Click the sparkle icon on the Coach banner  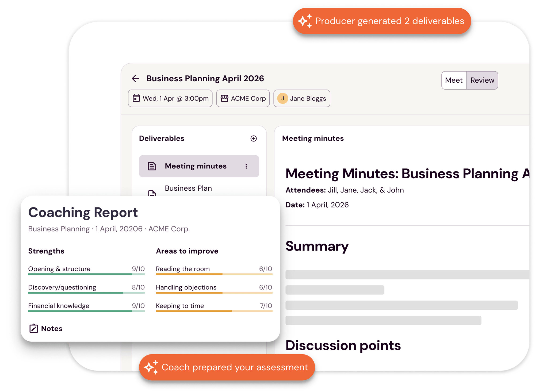(151, 367)
